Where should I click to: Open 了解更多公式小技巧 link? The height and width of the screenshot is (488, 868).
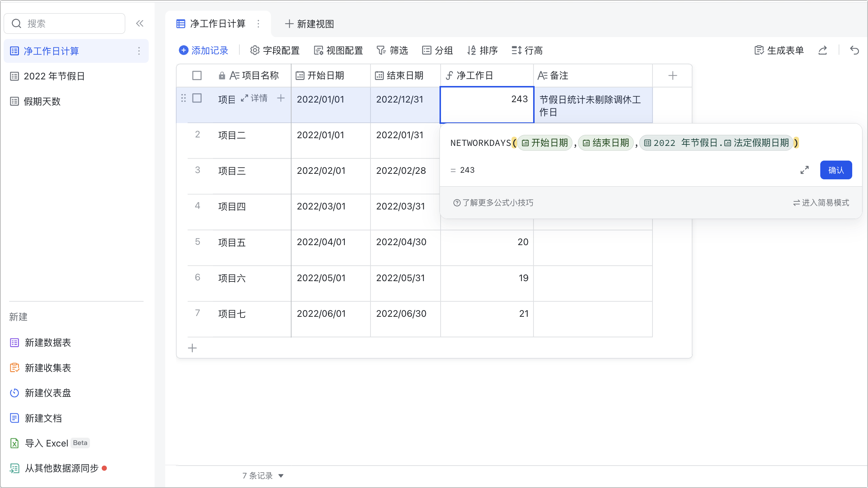tap(493, 203)
